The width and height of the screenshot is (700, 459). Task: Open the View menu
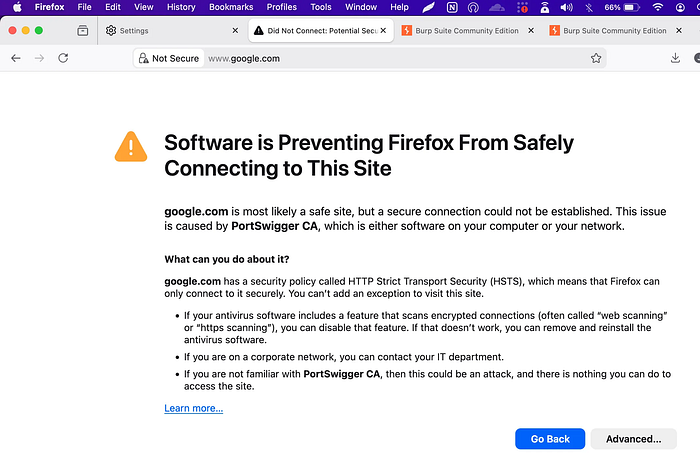(144, 7)
